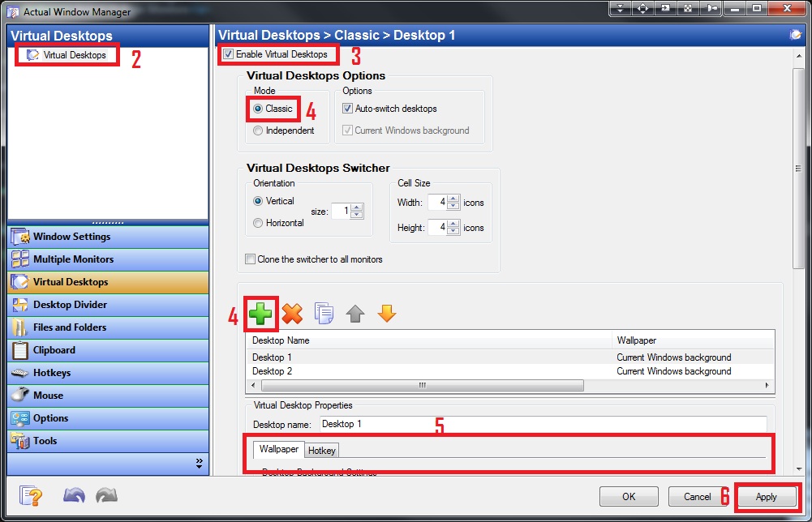Decrease cell Height stepper
The width and height of the screenshot is (812, 522).
point(453,230)
